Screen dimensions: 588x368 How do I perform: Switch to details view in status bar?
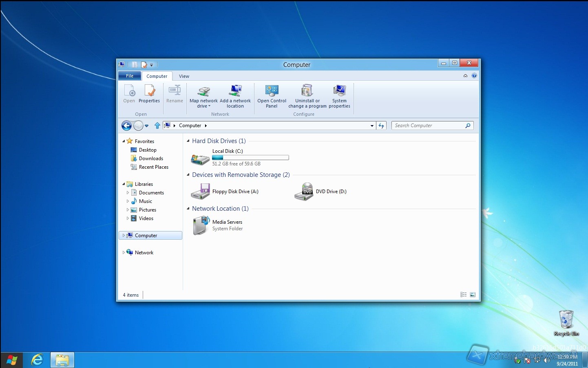463,295
